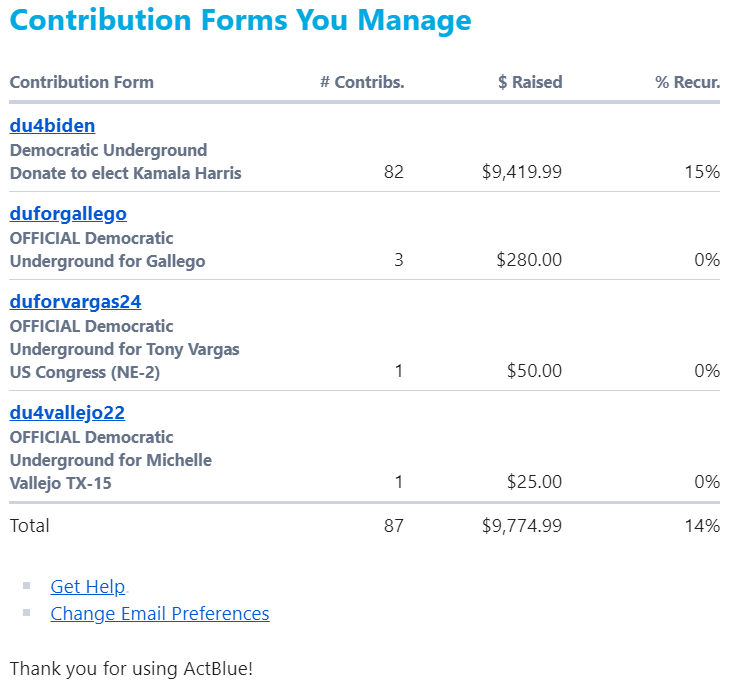The image size is (729, 687).
Task: Click the $280.00 amount for Gallego
Action: click(x=529, y=260)
